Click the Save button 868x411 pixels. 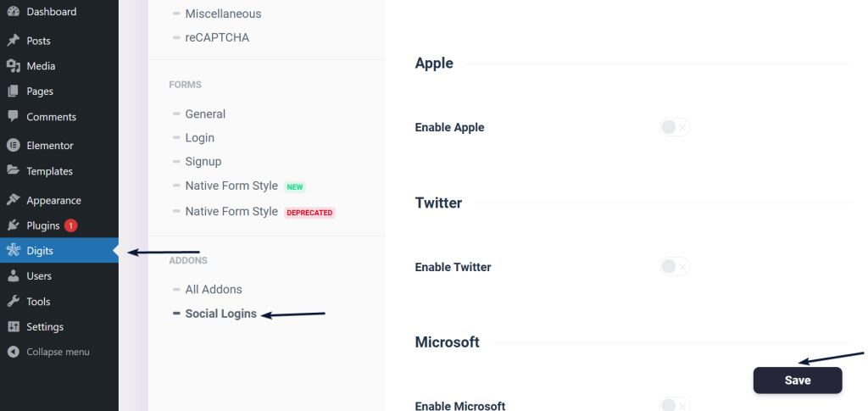(797, 380)
